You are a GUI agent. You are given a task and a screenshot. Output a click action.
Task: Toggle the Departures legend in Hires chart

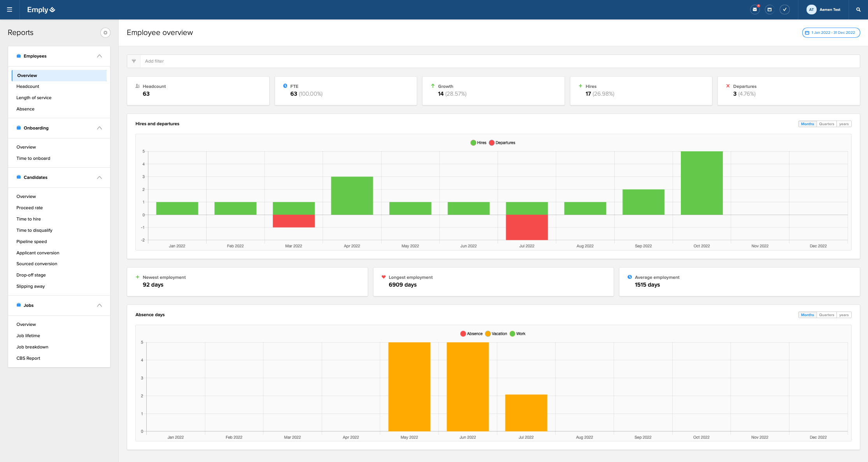click(503, 142)
